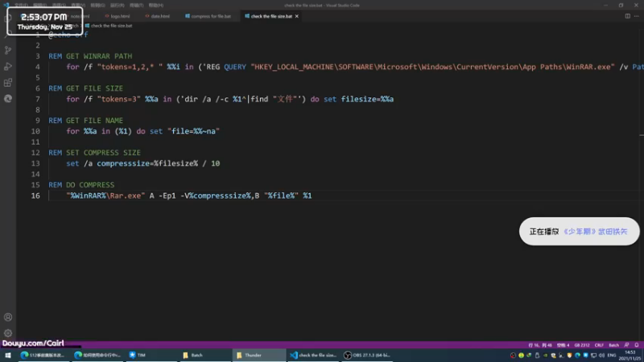
Task: Switch to second Edge window in taskbar
Action: click(x=97, y=355)
